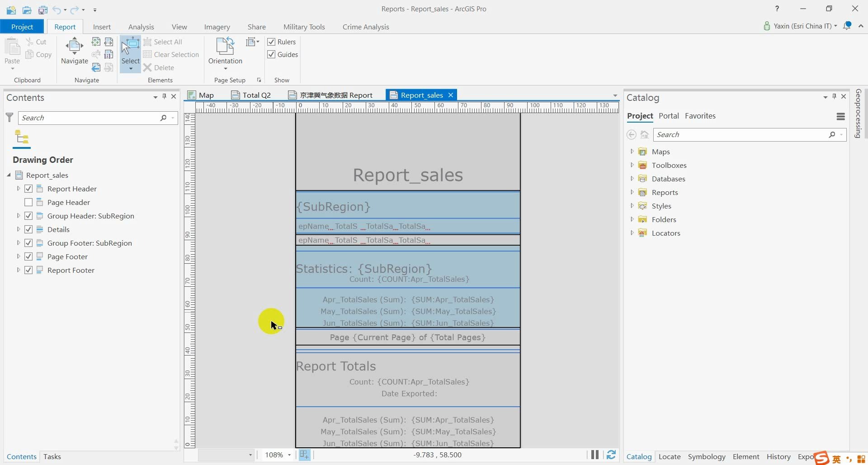The width and height of the screenshot is (868, 465).
Task: Click the Zoom to Page Width icon
Action: 109,42
